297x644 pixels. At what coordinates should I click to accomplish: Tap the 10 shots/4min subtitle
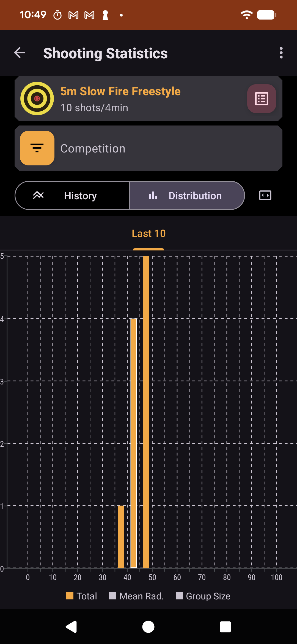coord(94,108)
